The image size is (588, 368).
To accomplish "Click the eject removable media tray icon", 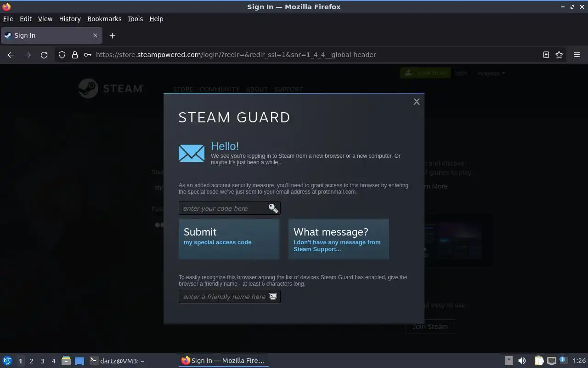I will coord(509,361).
